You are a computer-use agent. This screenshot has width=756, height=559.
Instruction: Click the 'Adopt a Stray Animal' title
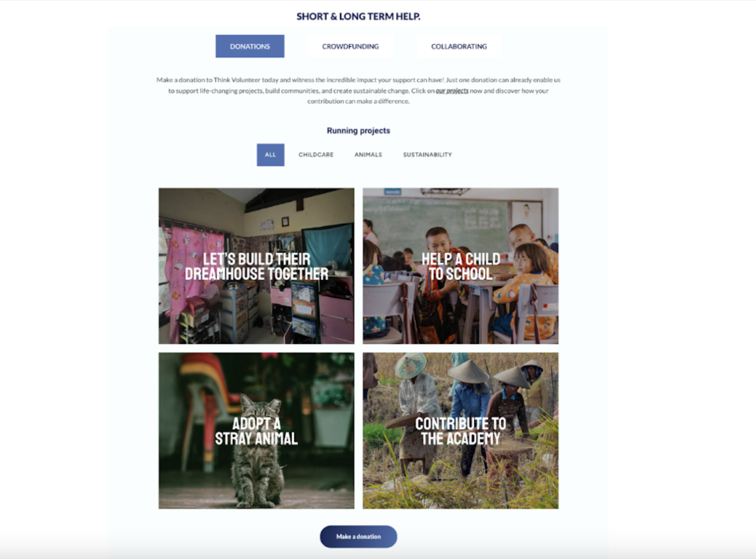256,431
